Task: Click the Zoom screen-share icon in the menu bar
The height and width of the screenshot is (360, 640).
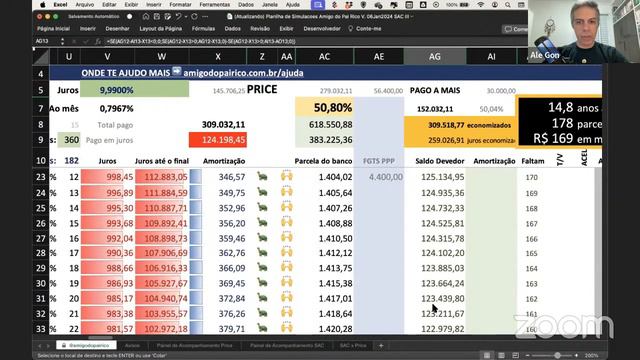Action: pos(318,5)
